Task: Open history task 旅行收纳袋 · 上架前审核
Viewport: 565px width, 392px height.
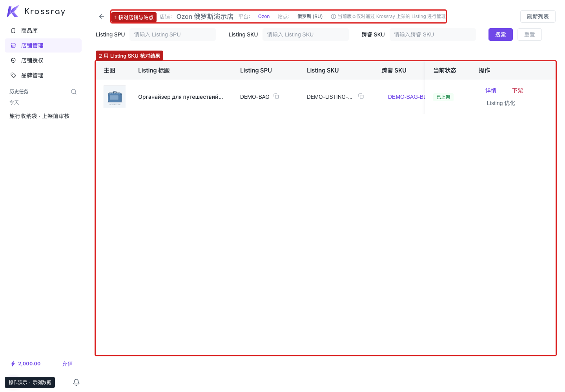Action: [40, 116]
